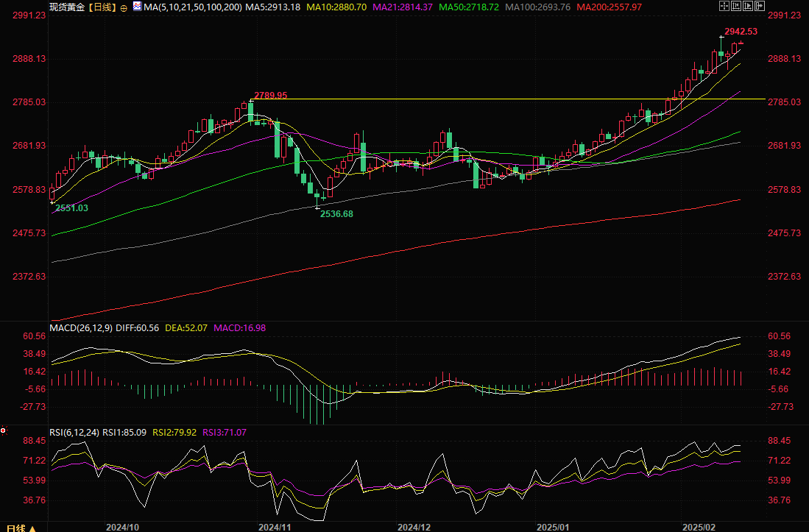
Task: Click the orange triangle next to 日线 at bottom
Action: 32,528
